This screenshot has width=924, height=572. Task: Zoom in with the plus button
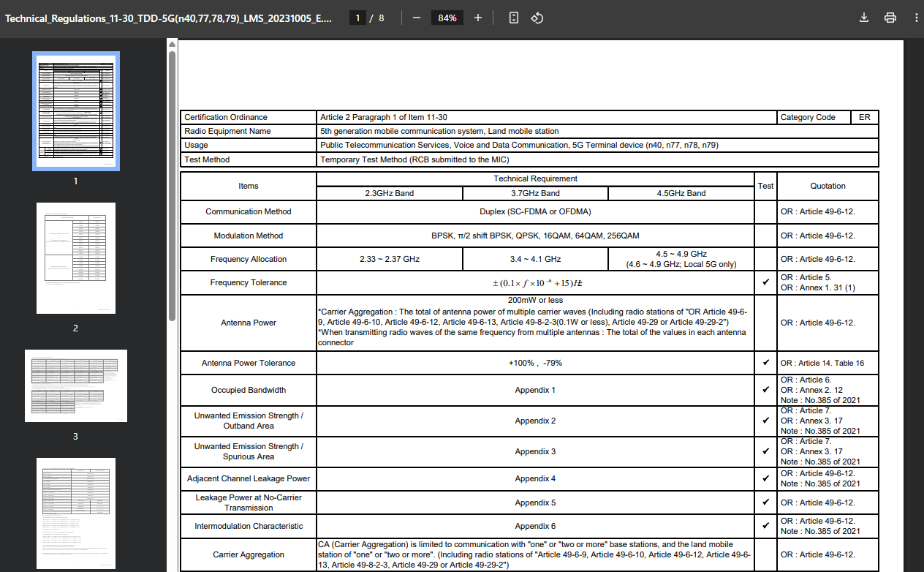click(478, 18)
